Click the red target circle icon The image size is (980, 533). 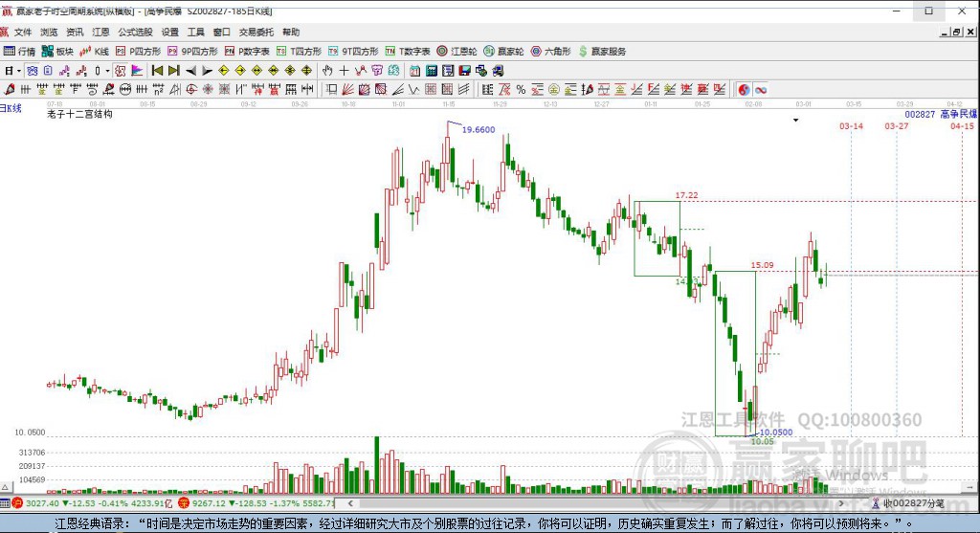tap(190, 89)
